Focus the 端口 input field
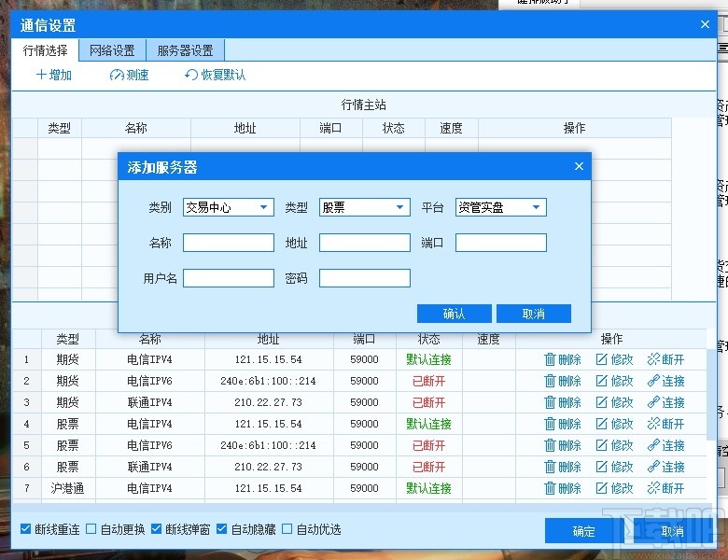This screenshot has width=728, height=560. point(501,243)
